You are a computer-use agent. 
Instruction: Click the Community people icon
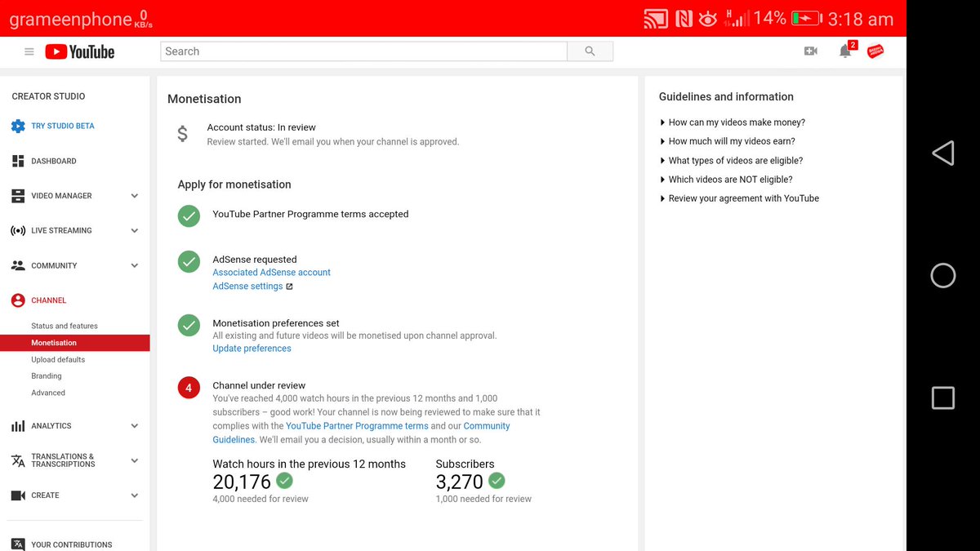click(18, 265)
